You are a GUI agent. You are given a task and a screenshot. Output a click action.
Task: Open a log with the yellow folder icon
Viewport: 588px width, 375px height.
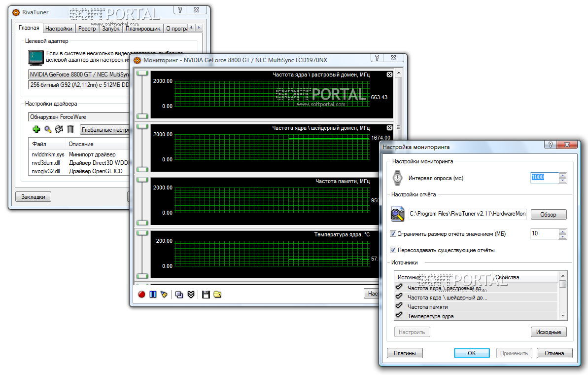pos(217,295)
